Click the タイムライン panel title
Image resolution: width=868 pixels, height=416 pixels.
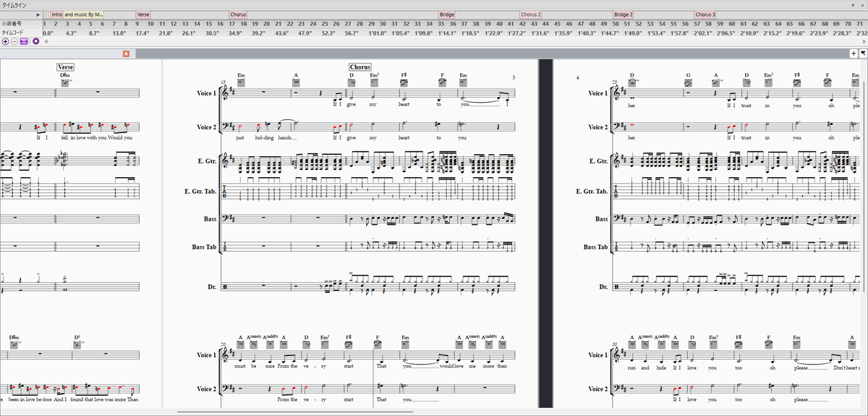pyautogui.click(x=15, y=4)
